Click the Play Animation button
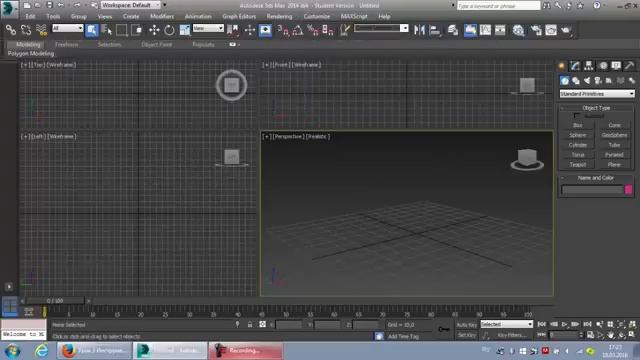The height and width of the screenshot is (360, 640). tap(564, 324)
